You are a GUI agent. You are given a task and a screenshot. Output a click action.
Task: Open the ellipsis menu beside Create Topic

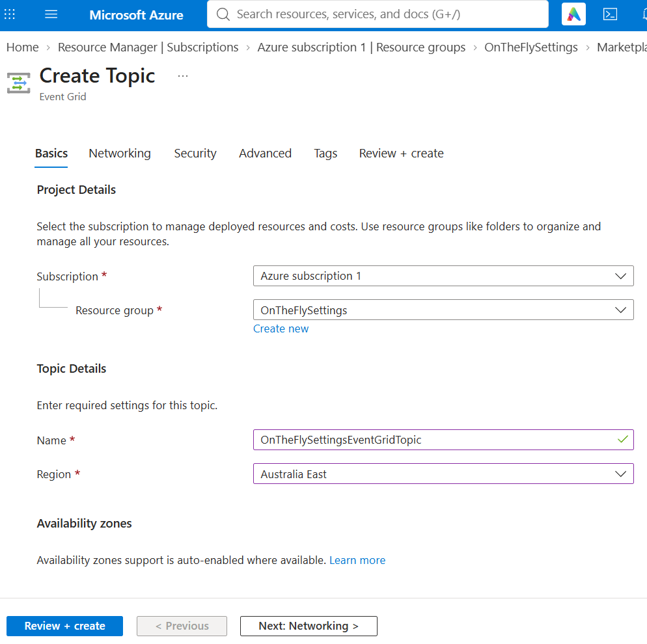pyautogui.click(x=183, y=76)
